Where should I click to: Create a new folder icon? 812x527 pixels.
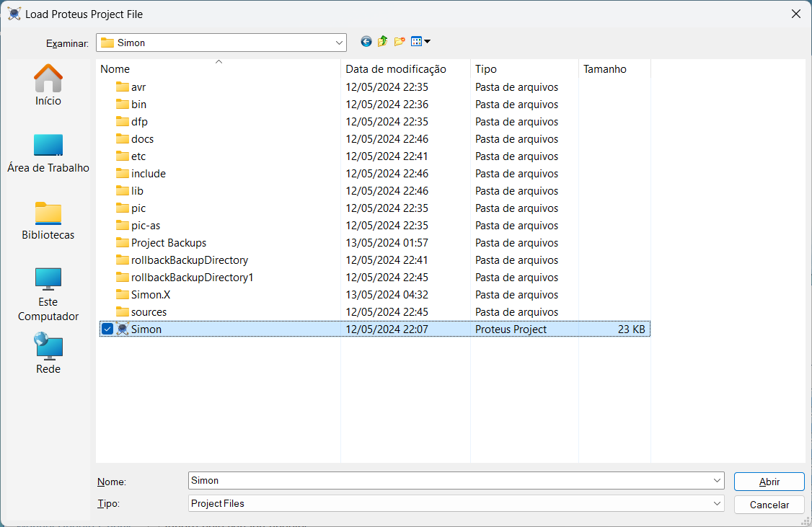[x=400, y=42]
